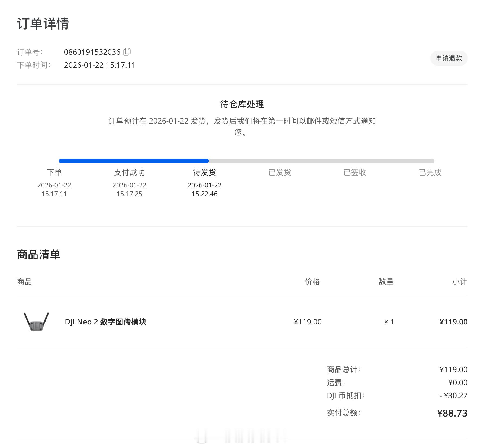Click the 数量 column header
The height and width of the screenshot is (448, 484).
point(386,282)
